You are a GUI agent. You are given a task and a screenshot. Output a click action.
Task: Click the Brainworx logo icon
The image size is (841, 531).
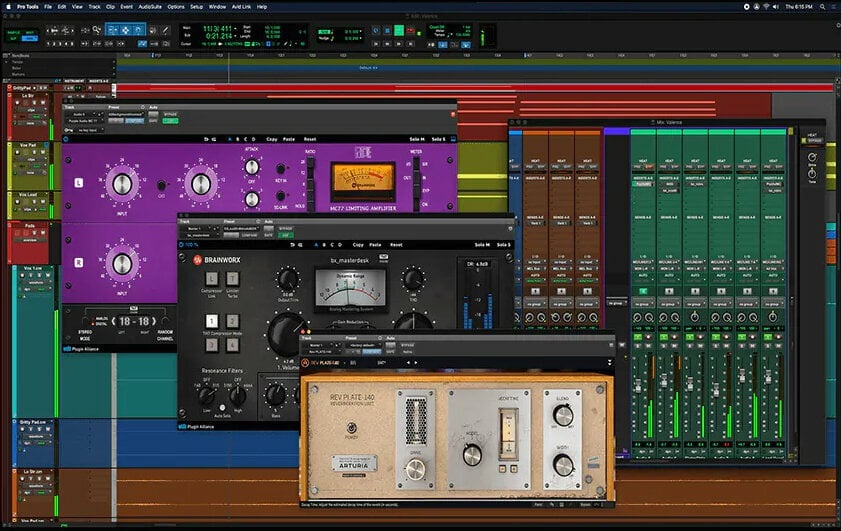[198, 260]
